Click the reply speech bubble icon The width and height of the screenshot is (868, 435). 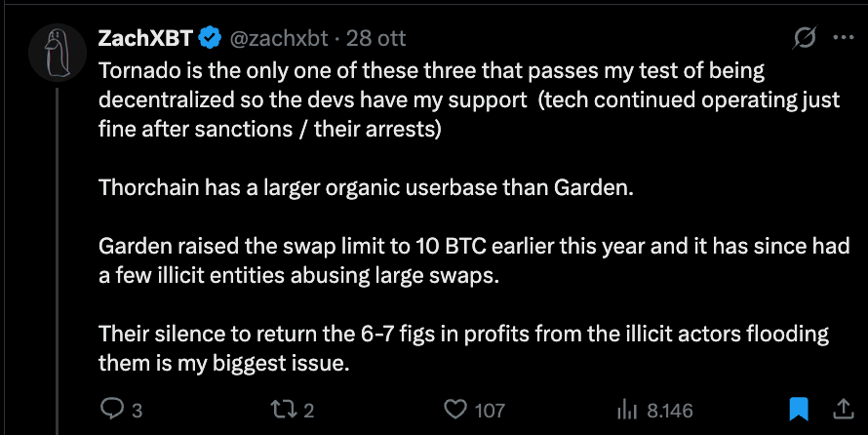point(112,410)
